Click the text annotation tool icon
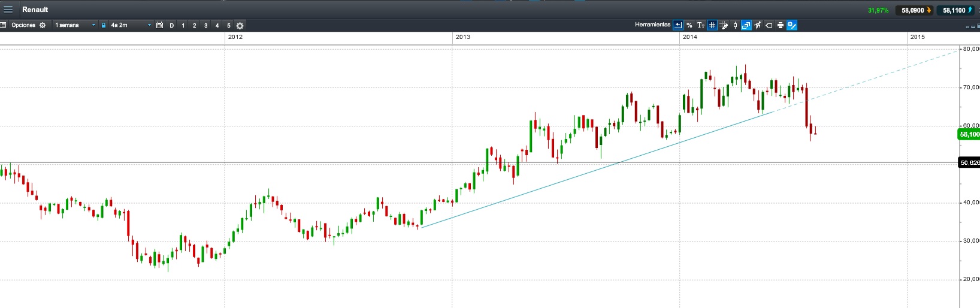The width and height of the screenshot is (980, 308). [701, 25]
